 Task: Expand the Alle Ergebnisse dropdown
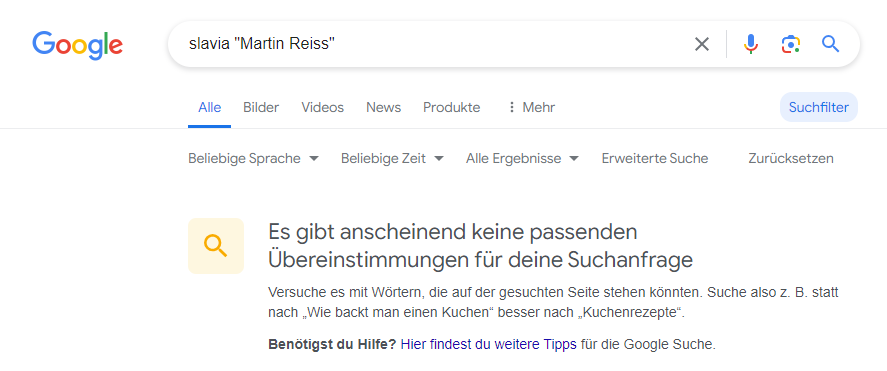click(522, 158)
